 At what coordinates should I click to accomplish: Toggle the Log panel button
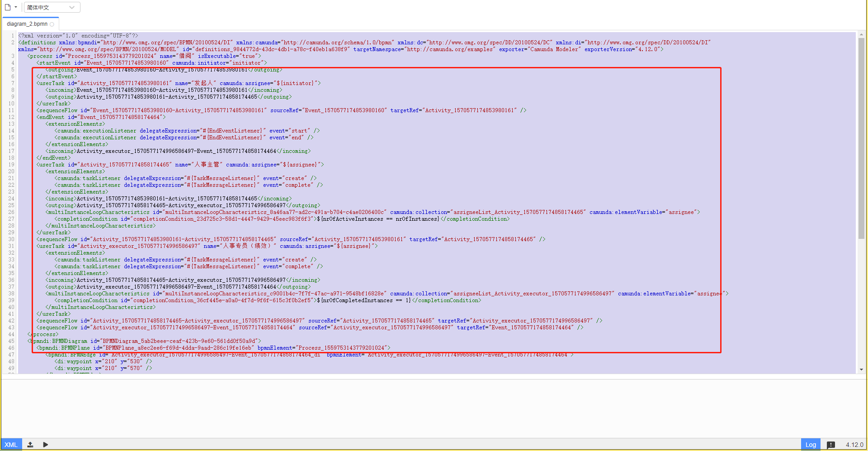pos(811,445)
